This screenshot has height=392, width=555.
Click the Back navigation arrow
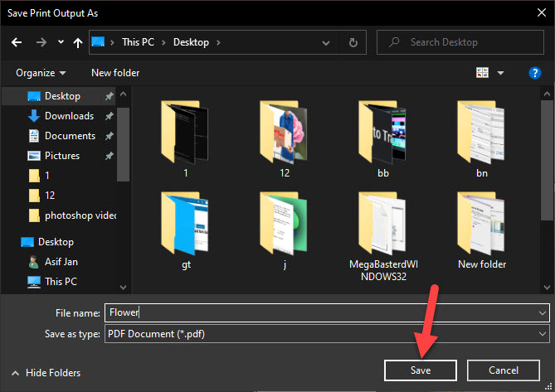[x=17, y=42]
